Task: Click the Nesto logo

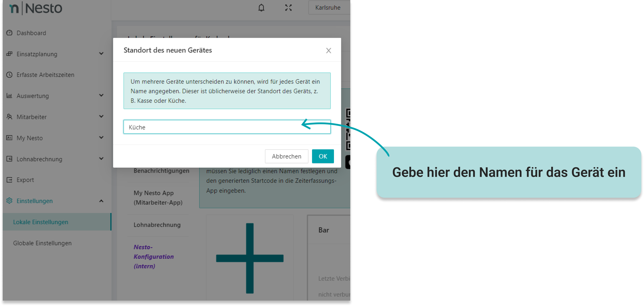Action: click(x=36, y=8)
